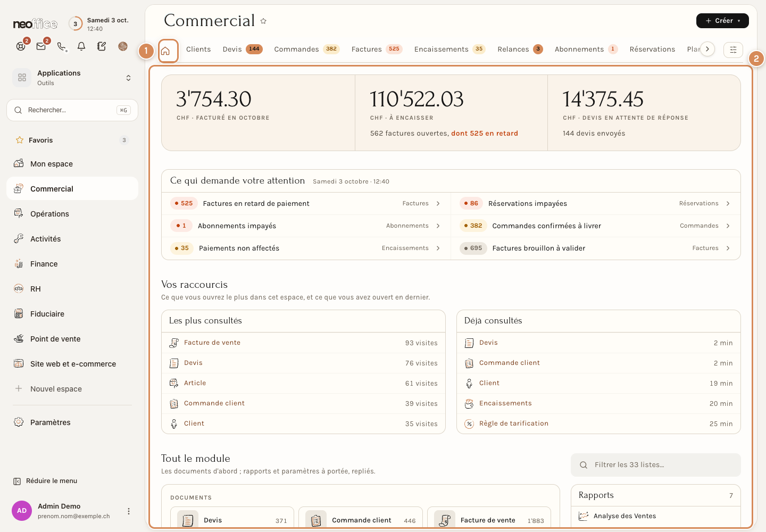This screenshot has width=766, height=532.
Task: Open the Créer dropdown button
Action: (722, 21)
